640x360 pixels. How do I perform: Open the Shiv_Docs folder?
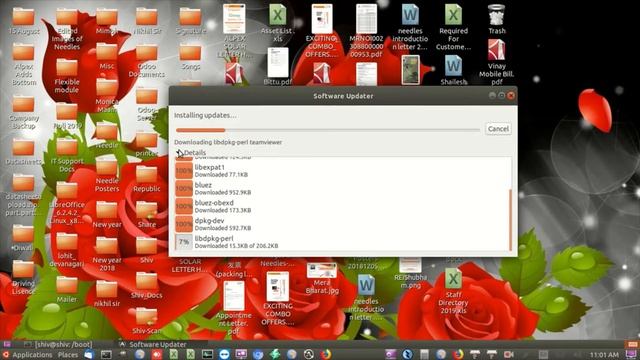click(x=147, y=286)
